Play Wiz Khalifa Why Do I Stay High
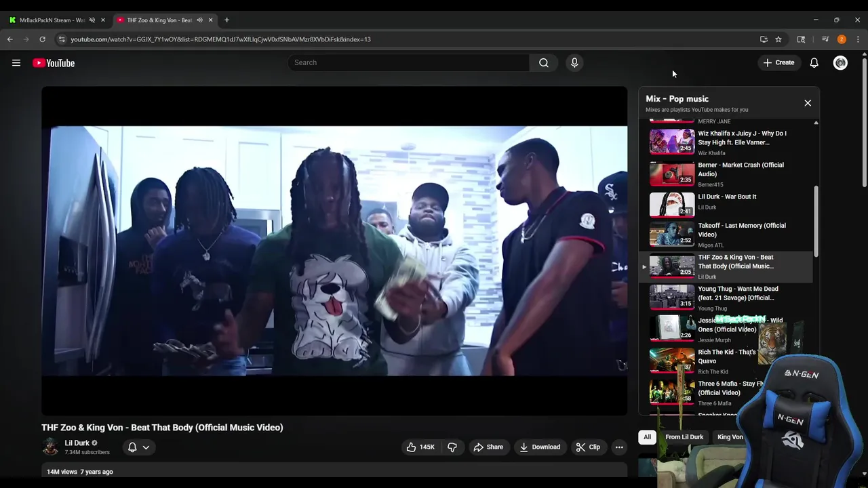 tap(726, 142)
